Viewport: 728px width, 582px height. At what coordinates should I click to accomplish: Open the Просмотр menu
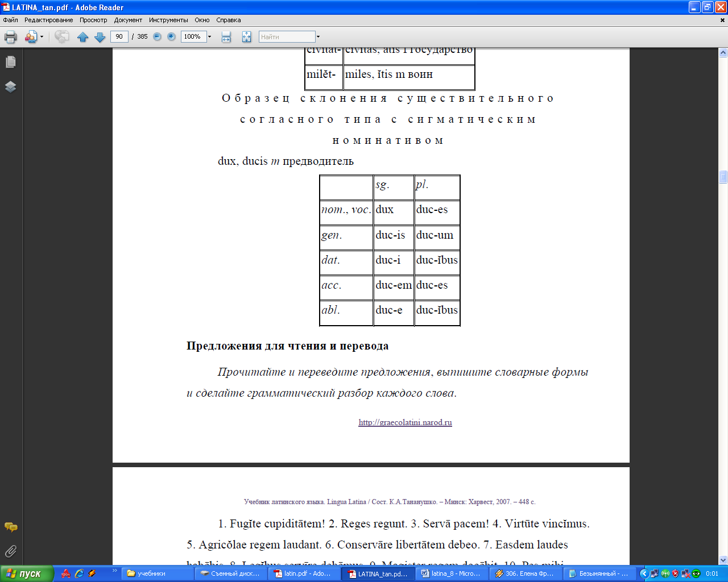93,20
